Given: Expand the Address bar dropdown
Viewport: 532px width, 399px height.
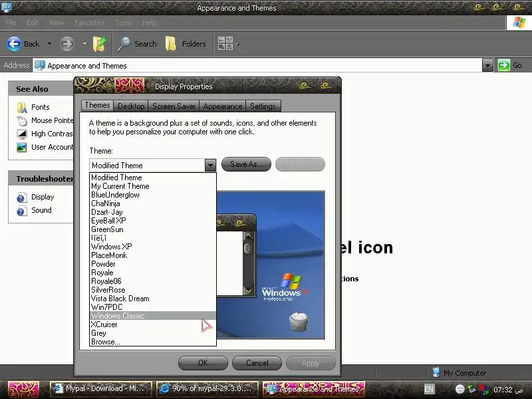Looking at the screenshot, I should point(487,65).
